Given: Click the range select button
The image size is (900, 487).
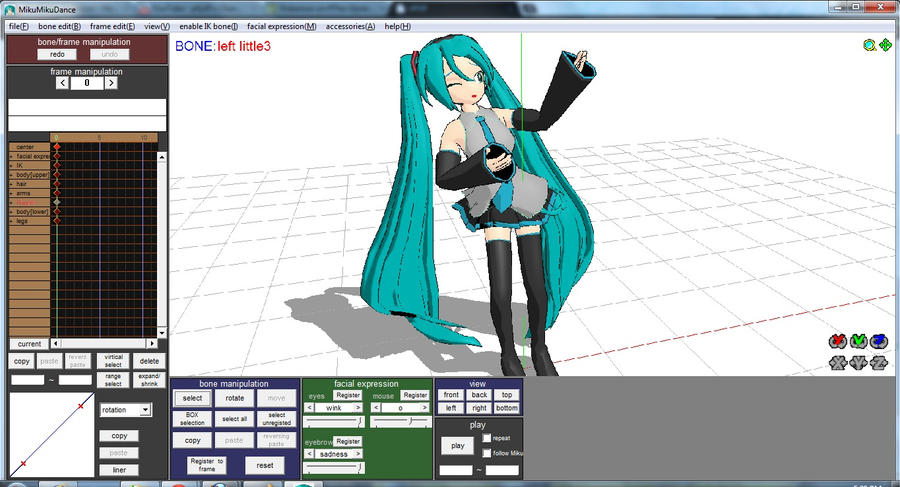Looking at the screenshot, I should pos(113,380).
